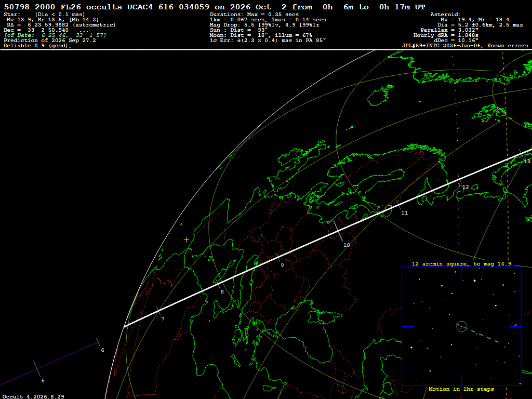532x399 pixels.
Task: Click the 'Motion in 1hr steps' caption
Action: pyautogui.click(x=461, y=389)
